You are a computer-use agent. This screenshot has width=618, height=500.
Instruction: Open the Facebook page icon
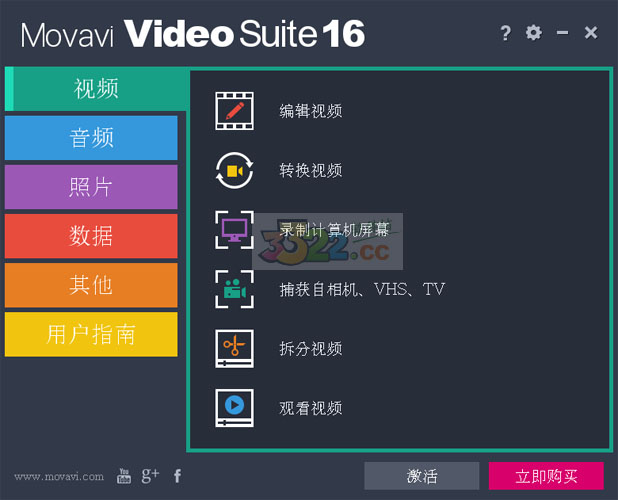[177, 476]
